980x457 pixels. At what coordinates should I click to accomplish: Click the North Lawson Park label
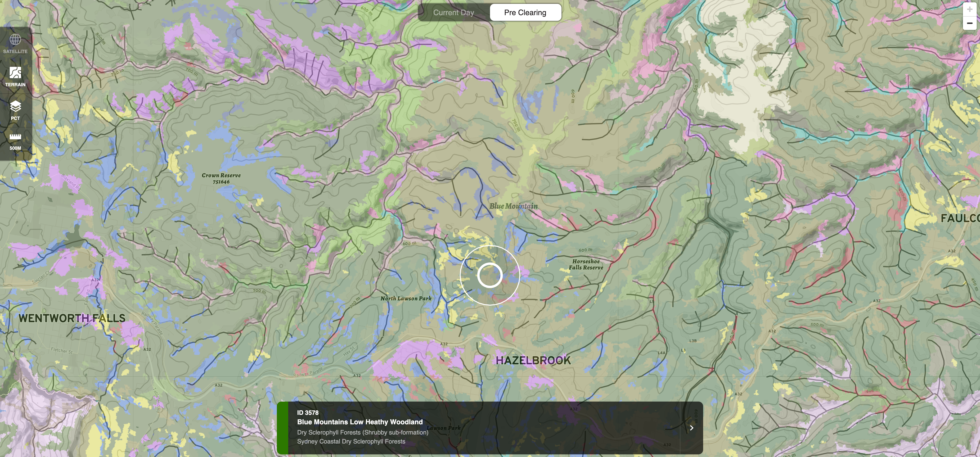click(406, 298)
